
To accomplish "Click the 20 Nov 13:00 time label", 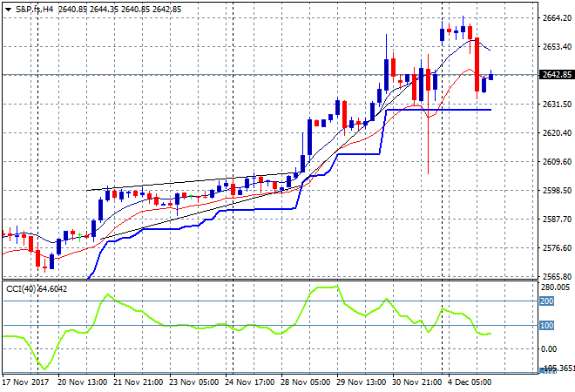I will (83, 382).
